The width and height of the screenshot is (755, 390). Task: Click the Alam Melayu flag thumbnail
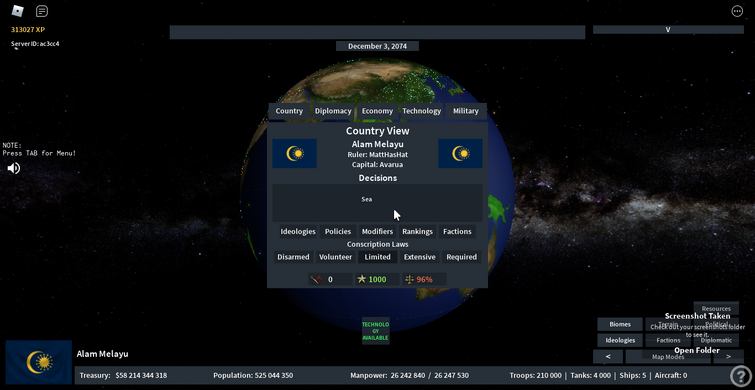[39, 362]
